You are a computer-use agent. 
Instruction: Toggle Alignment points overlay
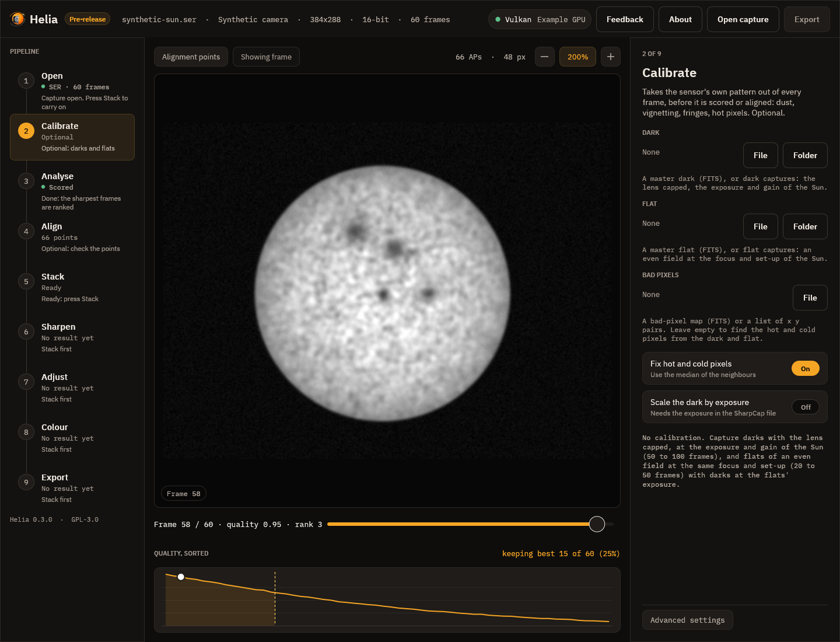click(191, 57)
